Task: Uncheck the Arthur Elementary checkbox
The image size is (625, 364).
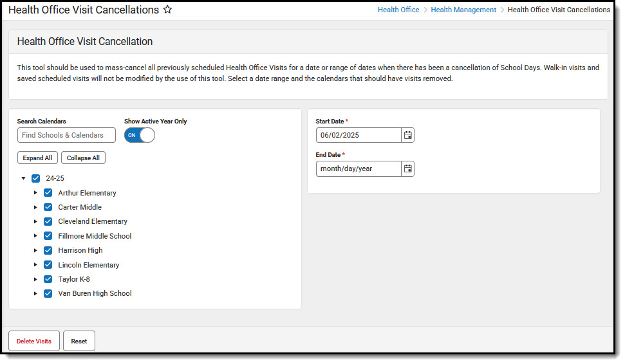Action: point(48,193)
